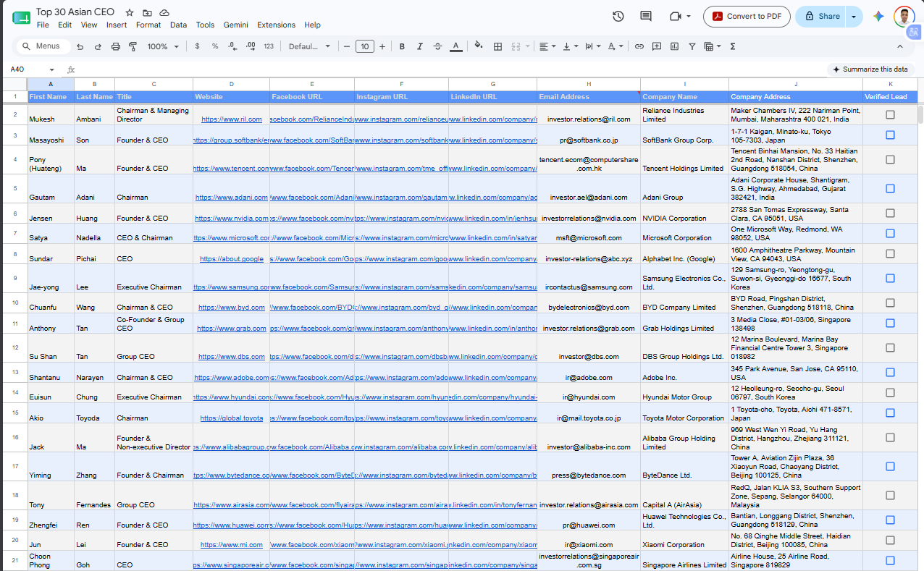
Task: Click Summarize this data button
Action: point(870,69)
